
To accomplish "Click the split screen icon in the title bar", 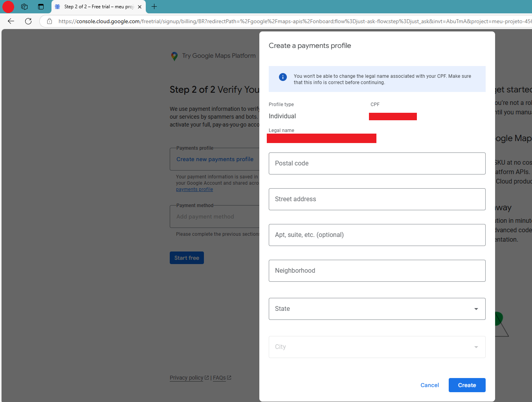I will point(41,7).
